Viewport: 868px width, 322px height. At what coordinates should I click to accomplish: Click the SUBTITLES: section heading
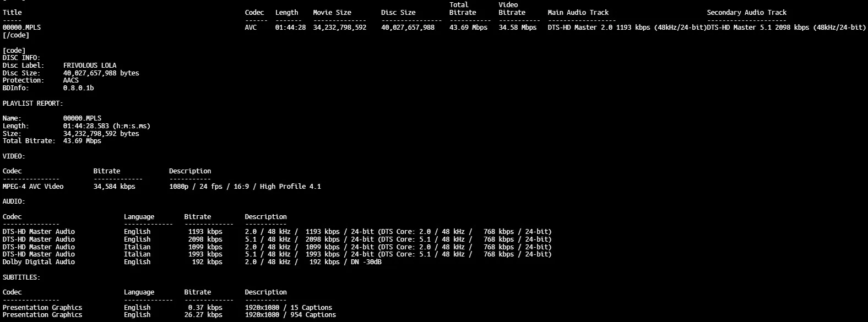[21, 277]
